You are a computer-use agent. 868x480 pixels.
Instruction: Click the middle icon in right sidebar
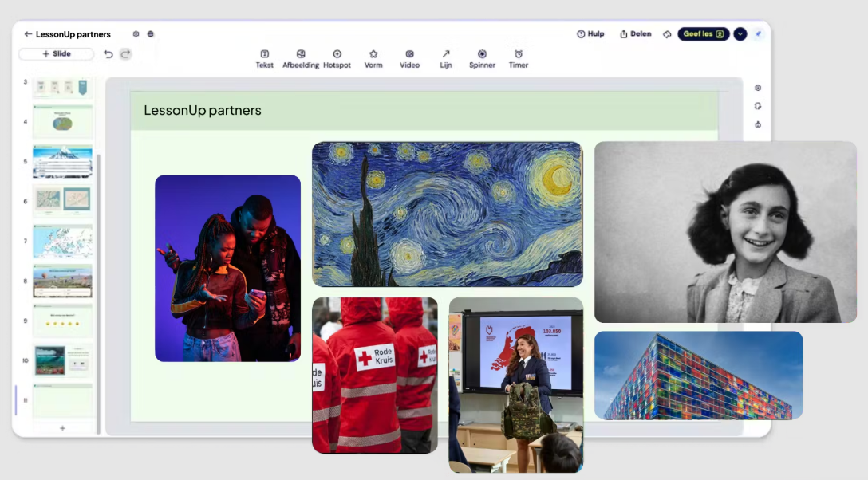point(758,106)
